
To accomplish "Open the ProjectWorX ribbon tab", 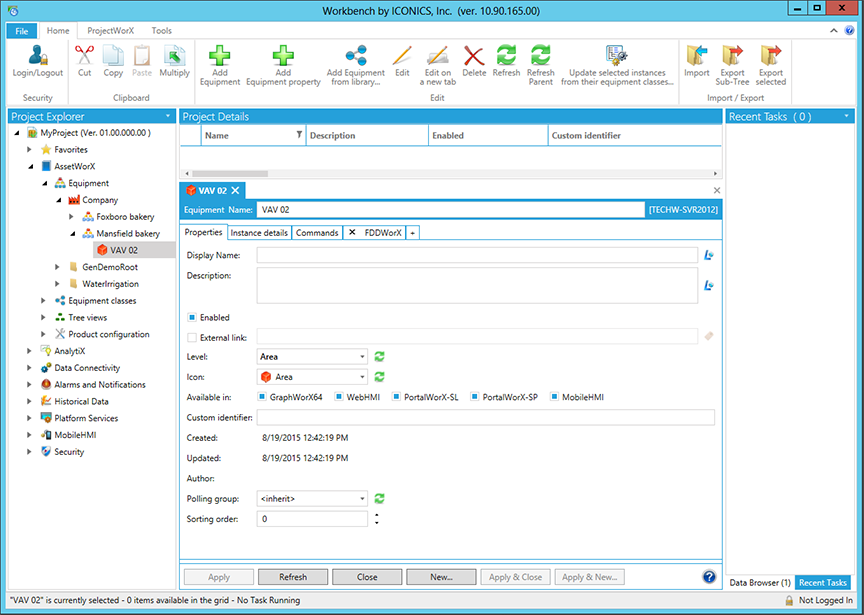I will tap(110, 31).
